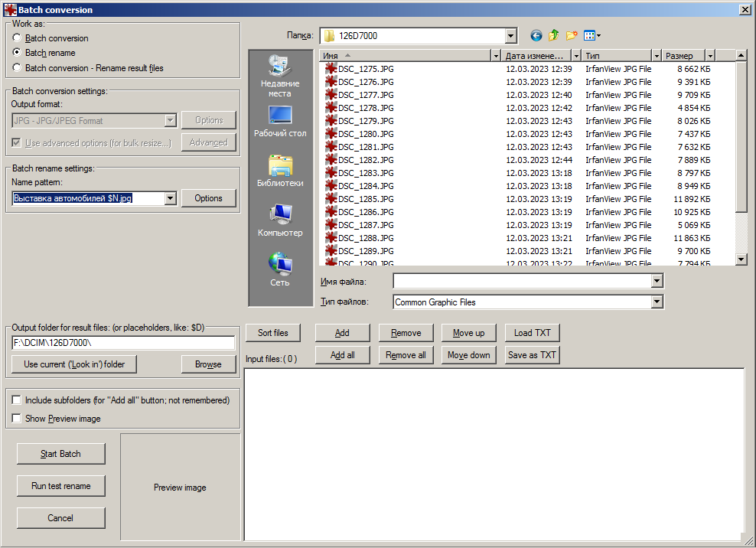Go back using the blue arrow icon
Viewport: 756px width, 548px height.
(536, 36)
